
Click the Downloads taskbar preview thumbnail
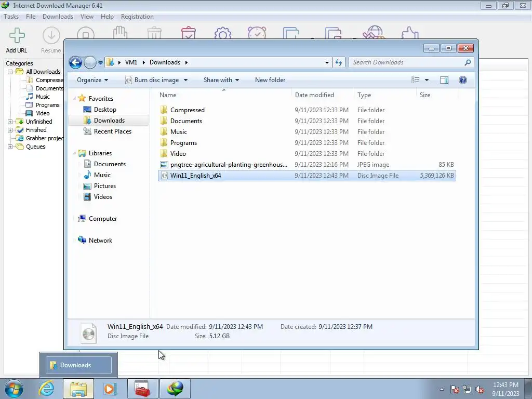click(78, 365)
